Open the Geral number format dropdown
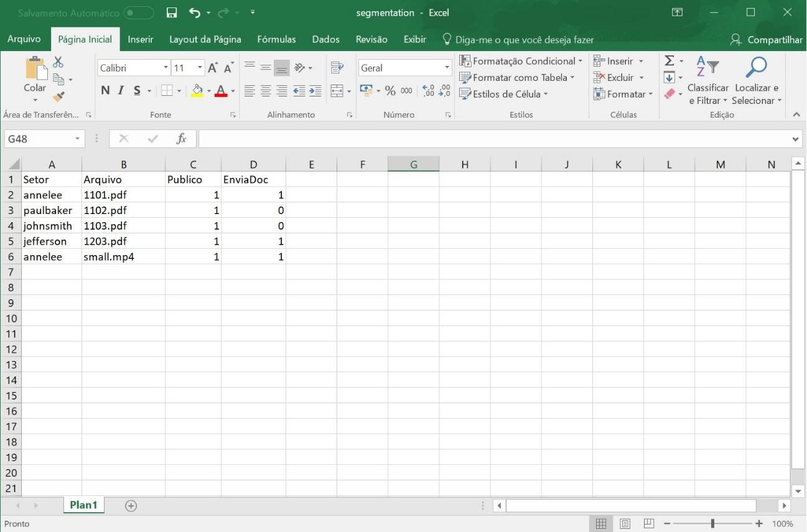The height and width of the screenshot is (532, 807). click(x=447, y=68)
